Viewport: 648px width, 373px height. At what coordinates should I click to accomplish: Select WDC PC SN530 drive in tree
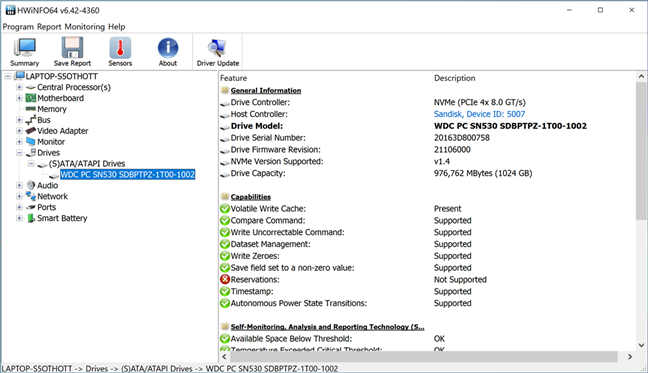(x=127, y=174)
